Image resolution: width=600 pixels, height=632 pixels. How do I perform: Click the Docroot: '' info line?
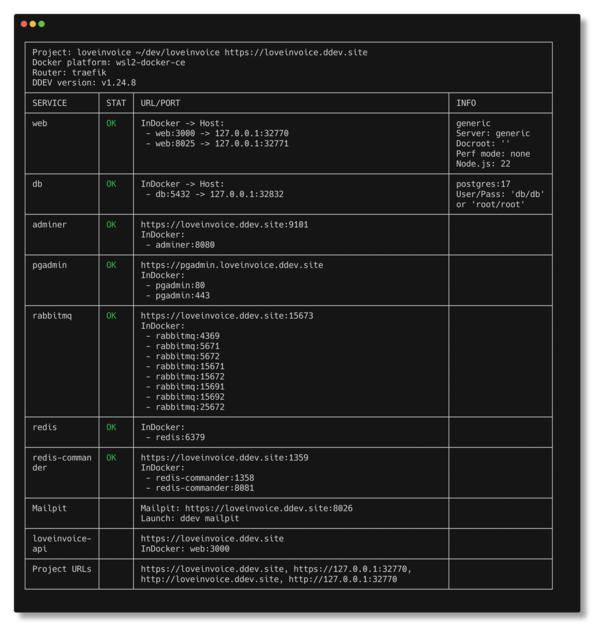[483, 143]
